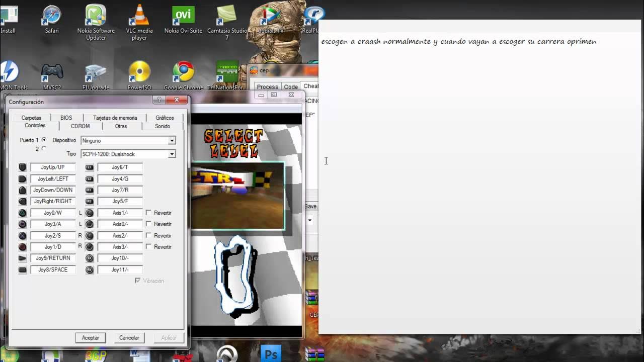Click the left stick icon beside Axis1/-

(x=90, y=213)
